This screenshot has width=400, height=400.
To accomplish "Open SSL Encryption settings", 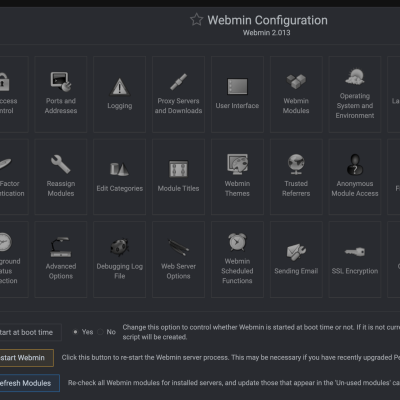I will (x=355, y=259).
